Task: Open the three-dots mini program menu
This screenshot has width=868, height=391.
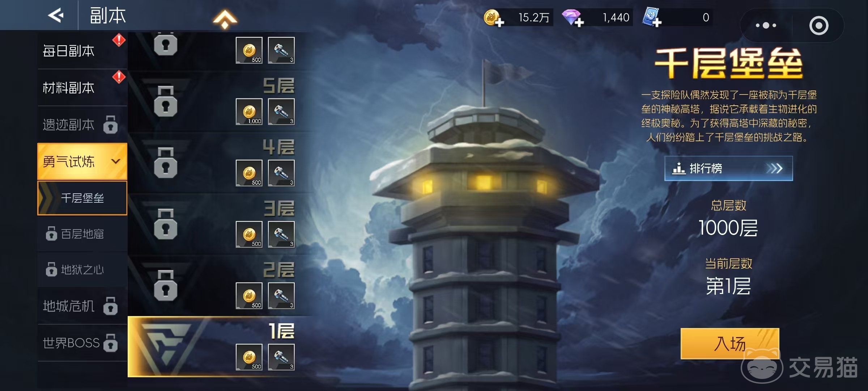Action: coord(766,25)
